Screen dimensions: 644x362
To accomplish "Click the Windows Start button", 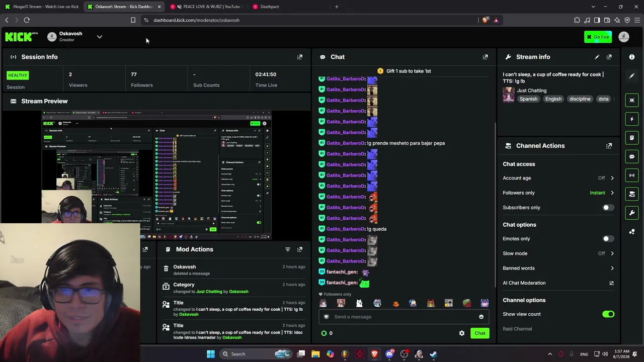I will (210, 354).
